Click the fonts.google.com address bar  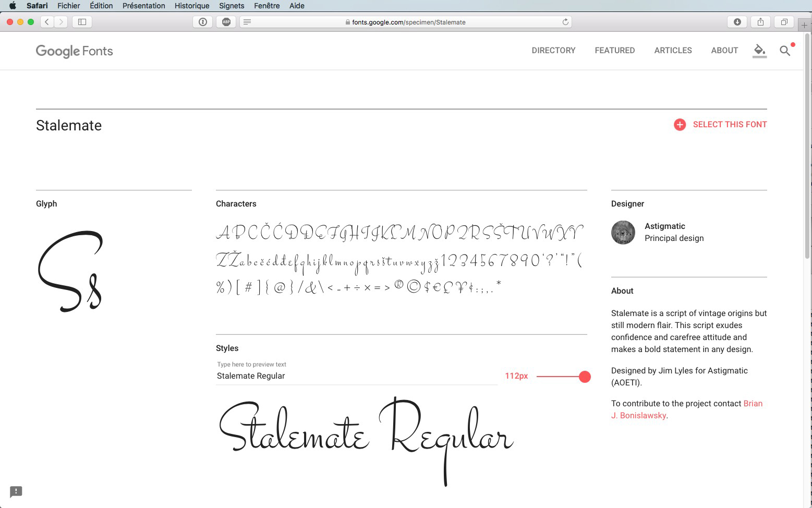coord(406,22)
